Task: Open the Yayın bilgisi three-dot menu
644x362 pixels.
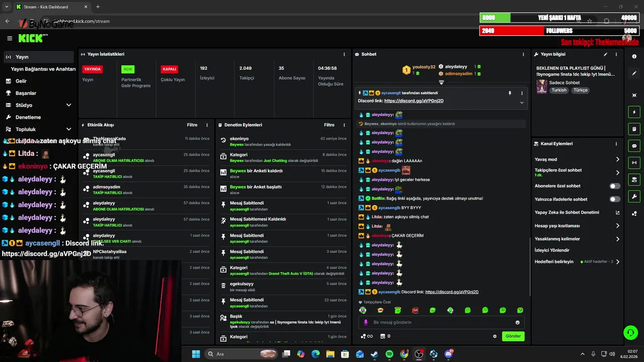Action: click(x=616, y=54)
